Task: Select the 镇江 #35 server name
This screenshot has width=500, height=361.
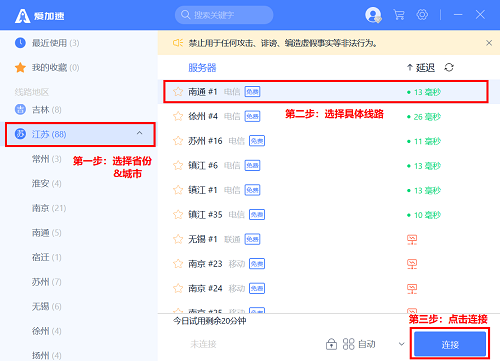Action: (205, 215)
